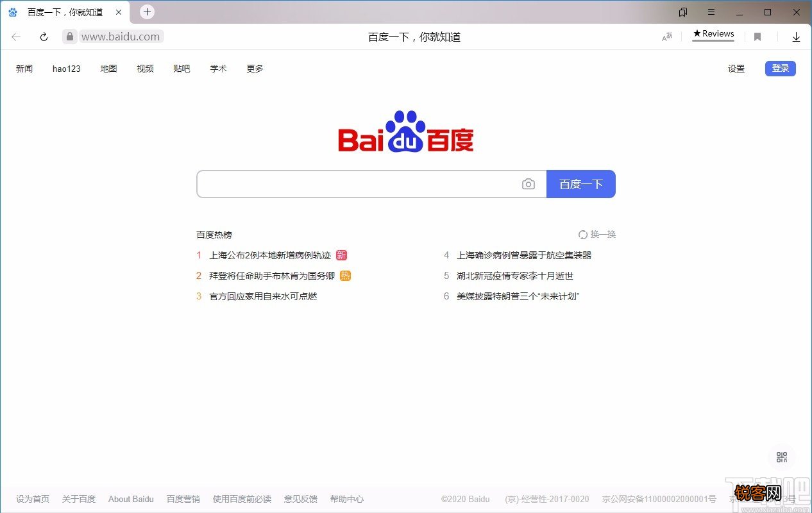Open hot item 拜登将任命助手布林肯为国务卿
This screenshot has height=513, width=812.
point(272,276)
